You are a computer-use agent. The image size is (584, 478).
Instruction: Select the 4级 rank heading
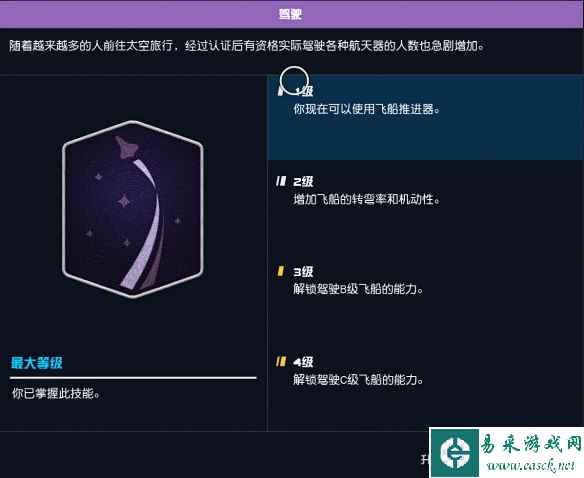click(303, 362)
